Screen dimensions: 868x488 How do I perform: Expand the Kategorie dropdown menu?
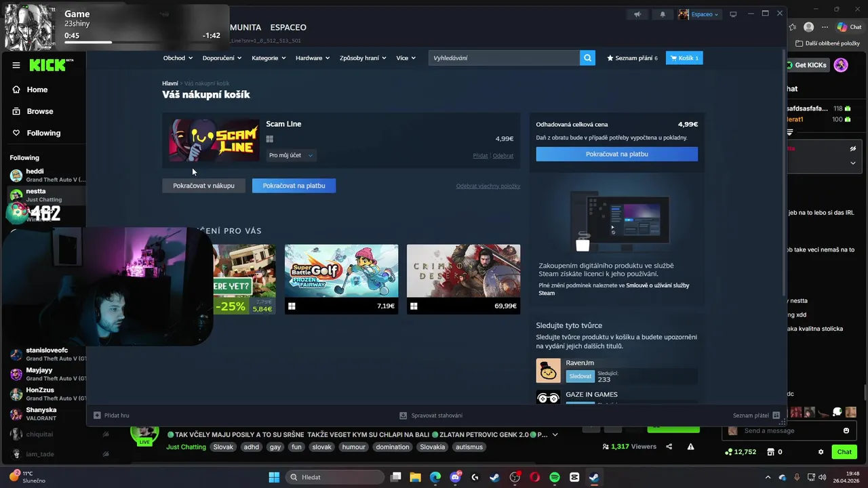269,58
